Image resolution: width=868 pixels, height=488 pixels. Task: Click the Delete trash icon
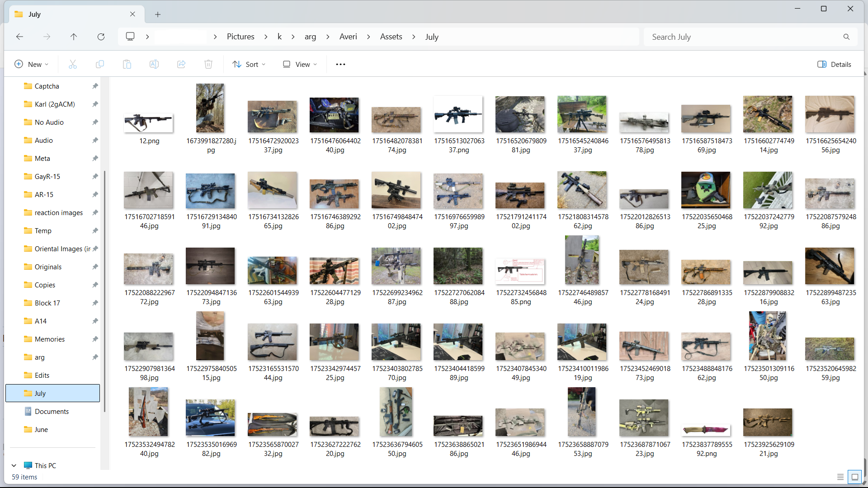pos(208,64)
